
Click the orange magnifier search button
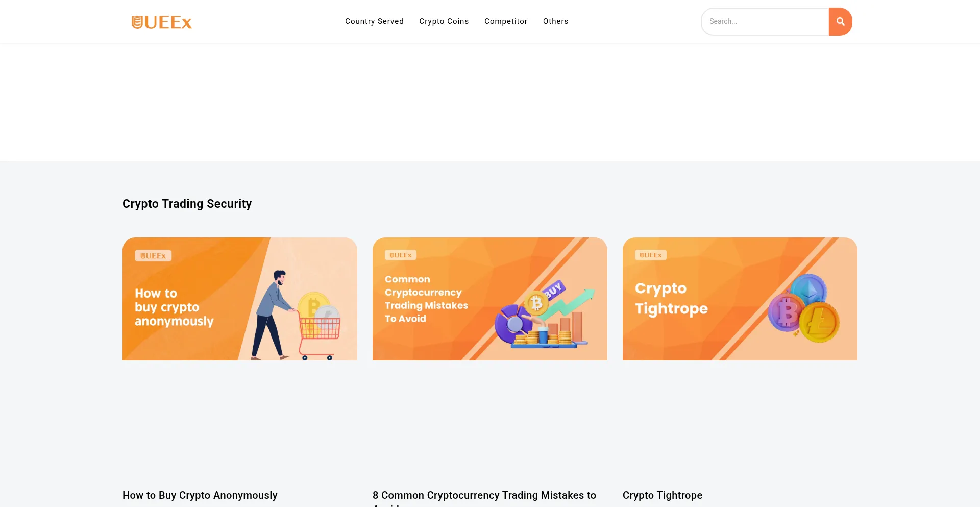click(x=840, y=21)
